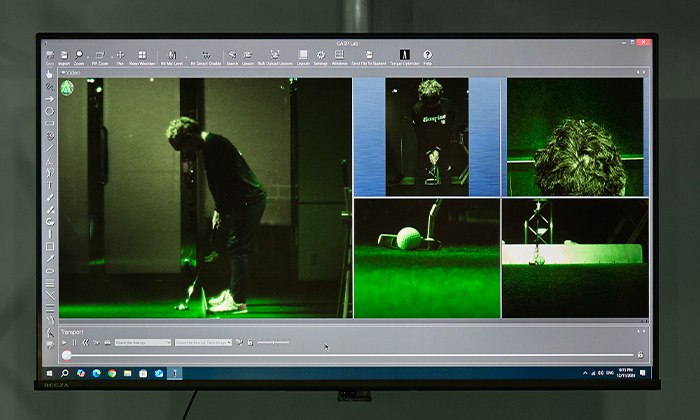Screen dimensions: 700x420
Task: Click the Import button in the toolbar
Action: click(64, 57)
